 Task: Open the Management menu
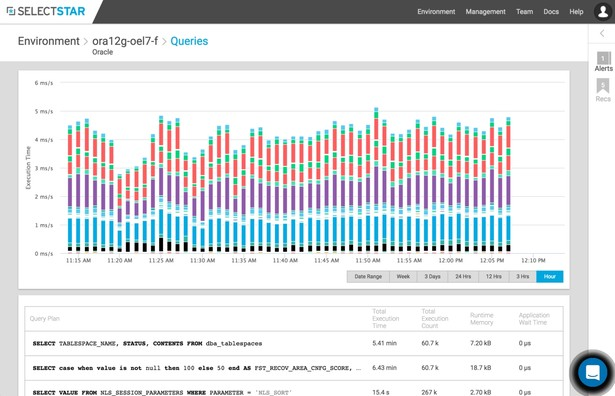pos(486,12)
